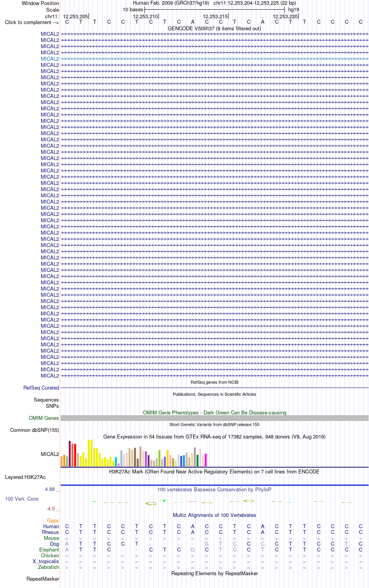The image size is (369, 588).
Task: Click the OMIM Genes track label
Action: pyautogui.click(x=44, y=418)
